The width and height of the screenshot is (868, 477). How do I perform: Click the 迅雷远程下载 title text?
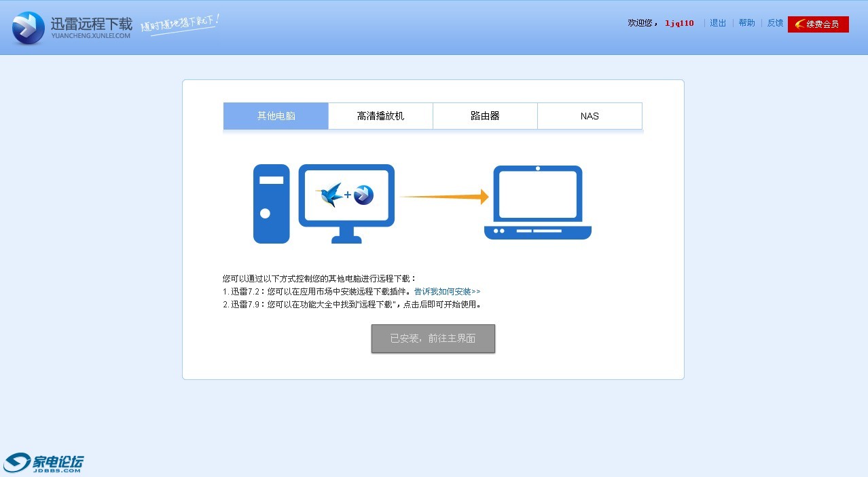click(x=92, y=24)
